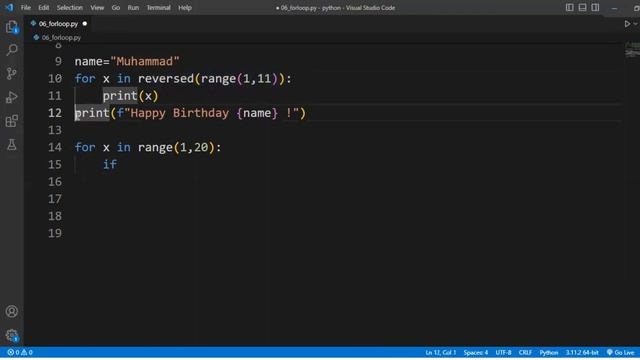This screenshot has width=640, height=360.
Task: Open the Help menu
Action: (x=185, y=8)
